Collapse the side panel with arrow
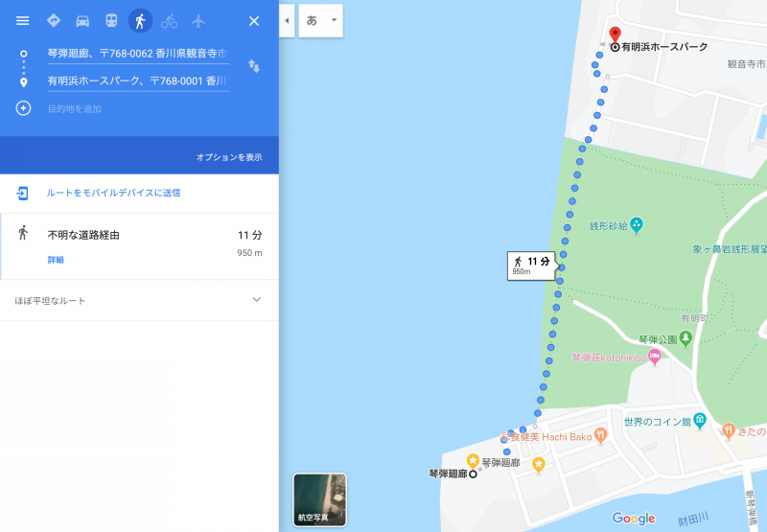767x532 pixels. coord(287,20)
